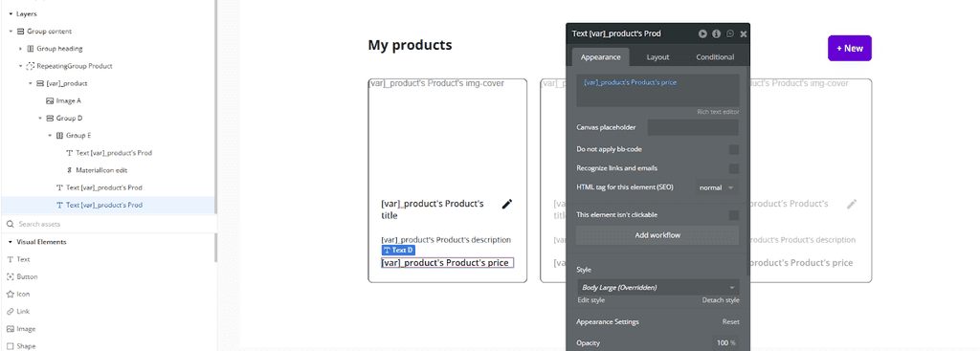Click the magnifier icon beside Search assets

click(x=10, y=224)
